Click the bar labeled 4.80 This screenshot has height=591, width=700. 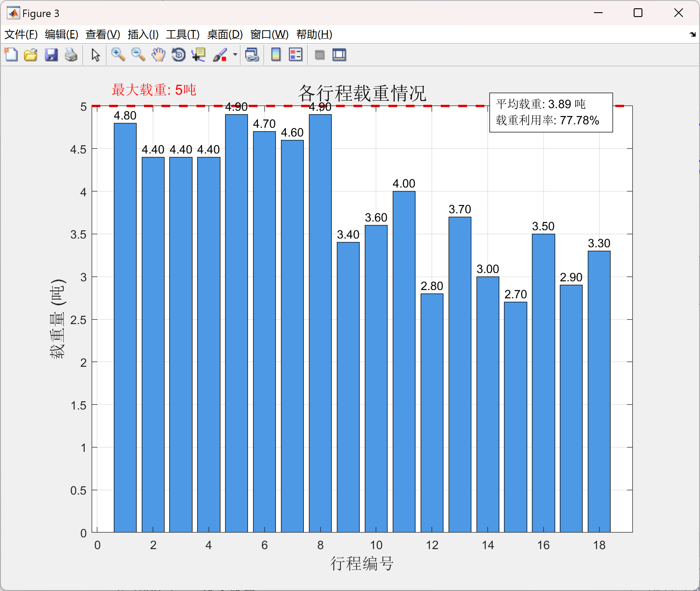click(x=125, y=328)
